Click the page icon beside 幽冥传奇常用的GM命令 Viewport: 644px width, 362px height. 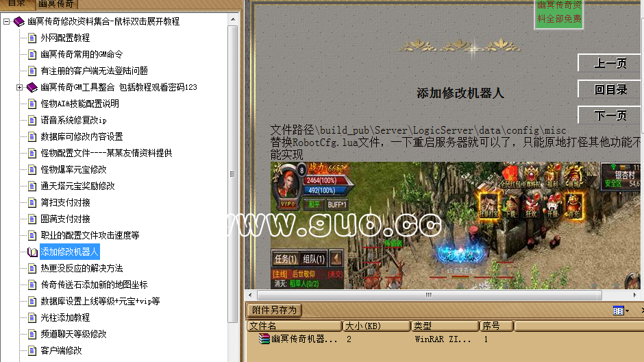point(32,55)
